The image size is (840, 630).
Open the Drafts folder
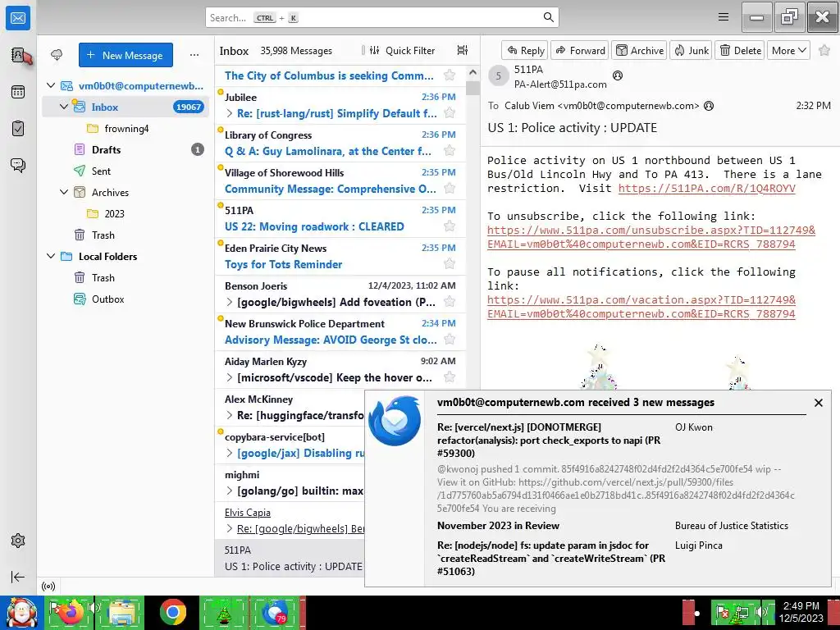click(106, 149)
